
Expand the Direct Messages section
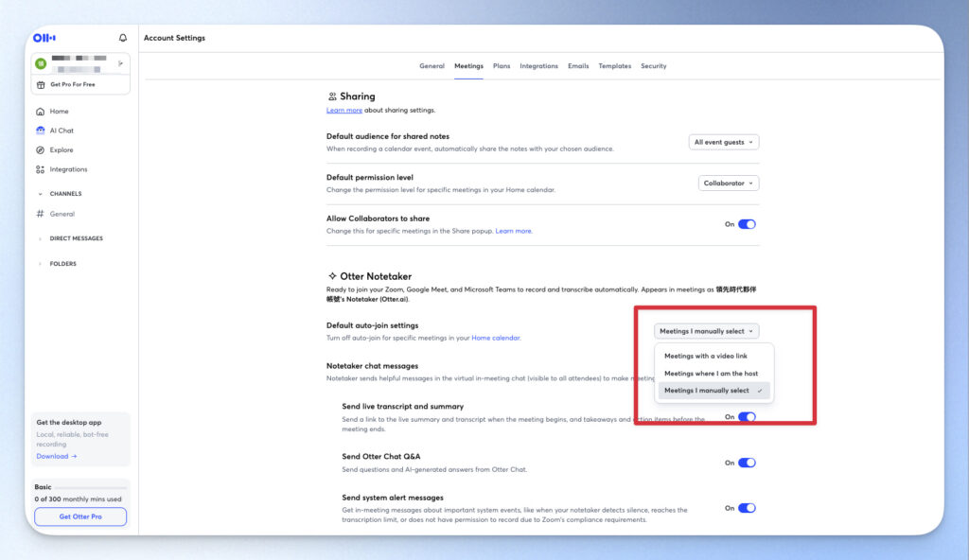pos(76,238)
